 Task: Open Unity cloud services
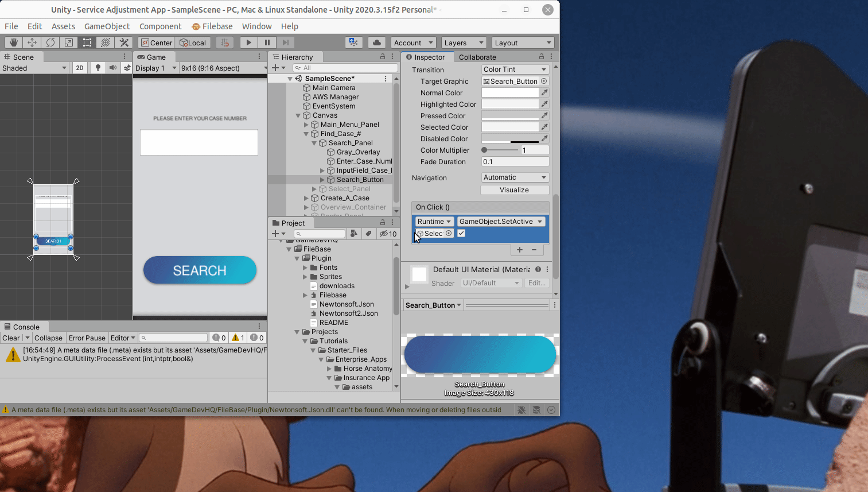point(377,42)
